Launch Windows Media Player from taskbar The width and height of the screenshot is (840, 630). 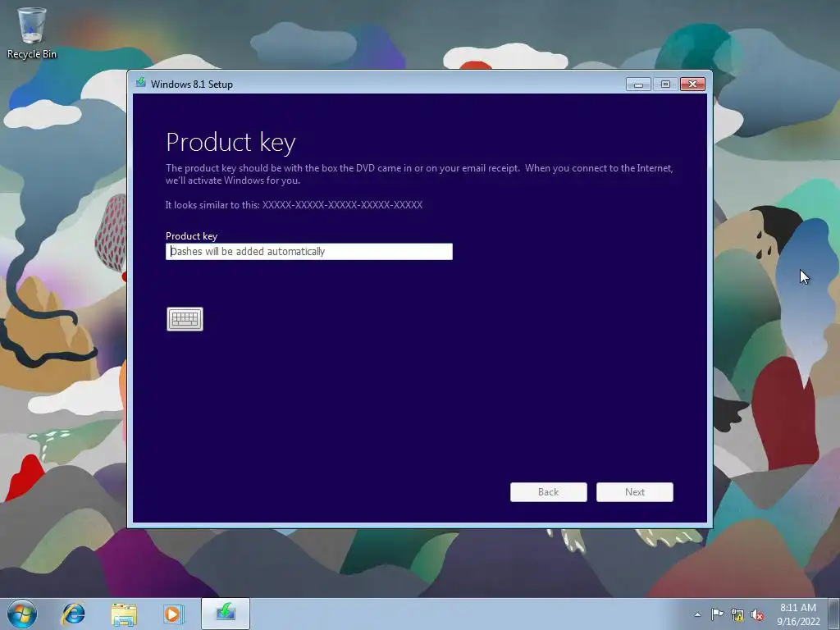pyautogui.click(x=174, y=614)
